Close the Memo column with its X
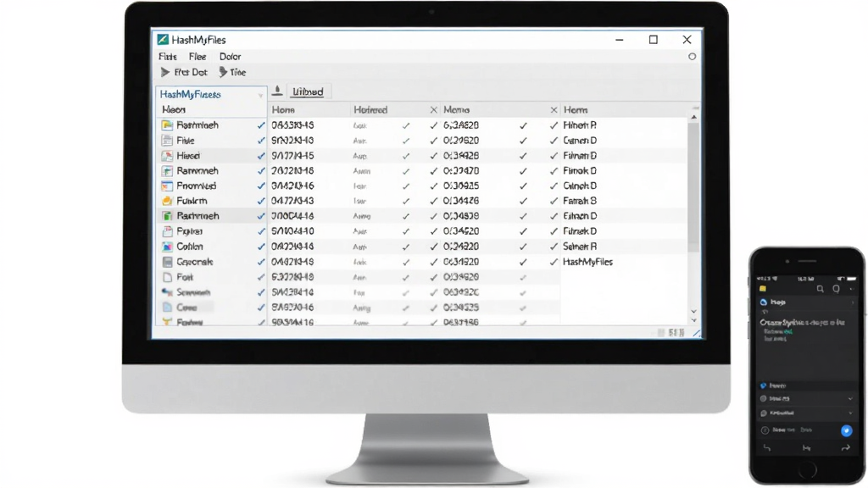Image resolution: width=868 pixels, height=488 pixels. [x=554, y=110]
